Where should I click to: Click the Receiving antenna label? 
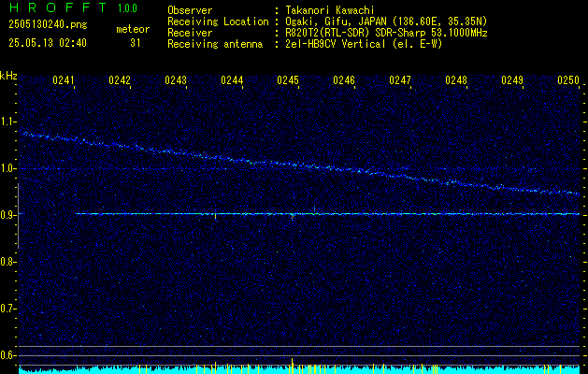[x=215, y=44]
